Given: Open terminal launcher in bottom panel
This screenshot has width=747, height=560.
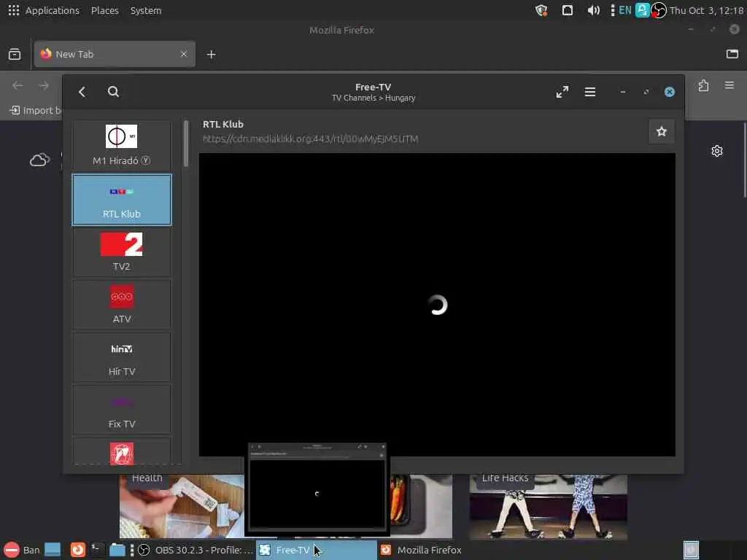Looking at the screenshot, I should pos(97,550).
